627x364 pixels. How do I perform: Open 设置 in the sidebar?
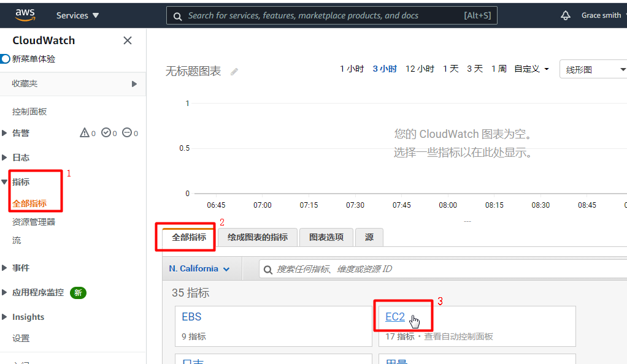point(21,338)
